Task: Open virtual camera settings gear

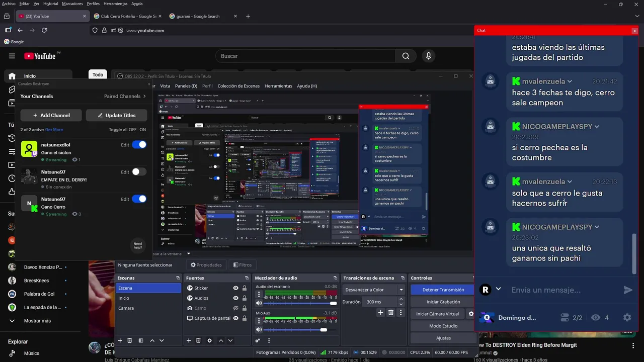Action: [471, 314]
